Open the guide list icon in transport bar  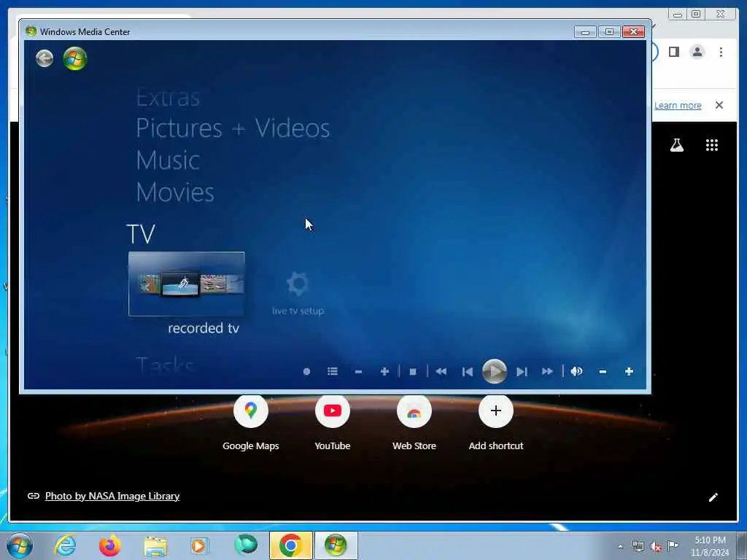tap(333, 371)
